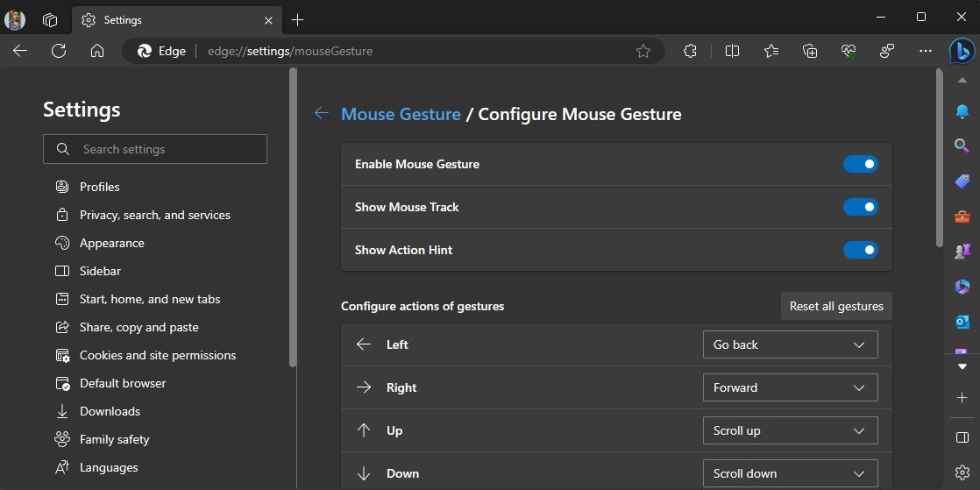The width and height of the screenshot is (980, 490).
Task: Open the Right gesture Forward dropdown
Action: 790,387
